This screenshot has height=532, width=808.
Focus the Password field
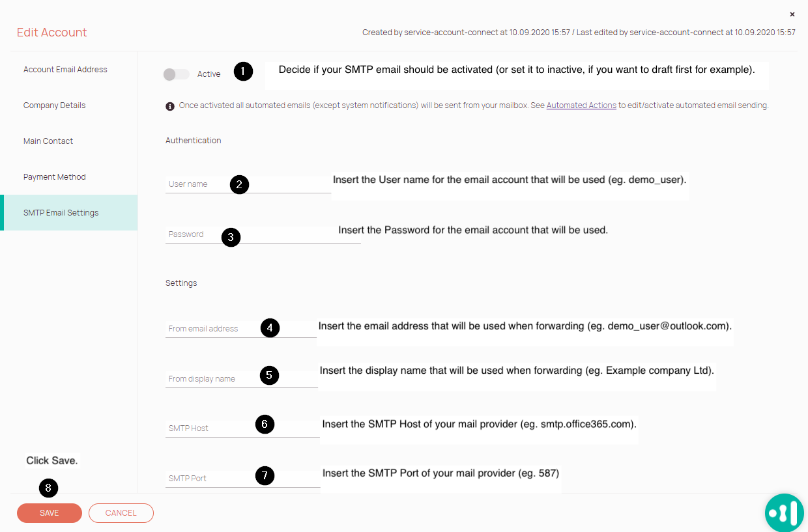point(263,234)
